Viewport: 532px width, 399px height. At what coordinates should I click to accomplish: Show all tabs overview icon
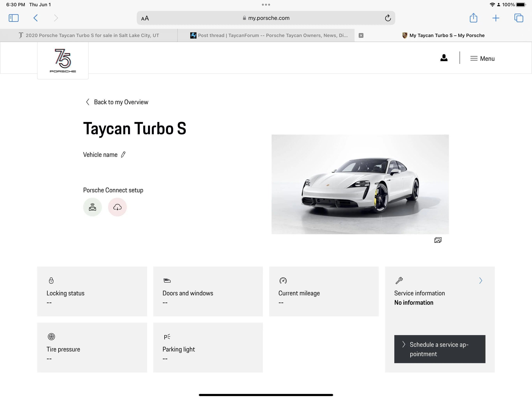[519, 18]
